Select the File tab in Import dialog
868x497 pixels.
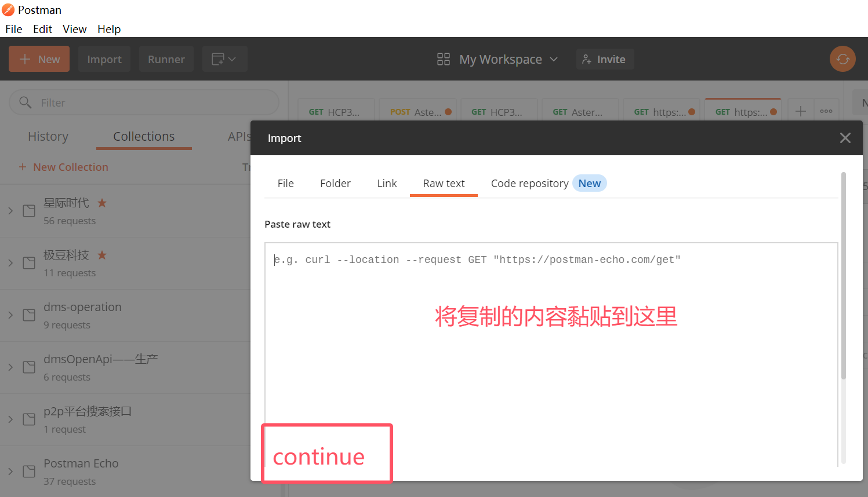point(286,184)
